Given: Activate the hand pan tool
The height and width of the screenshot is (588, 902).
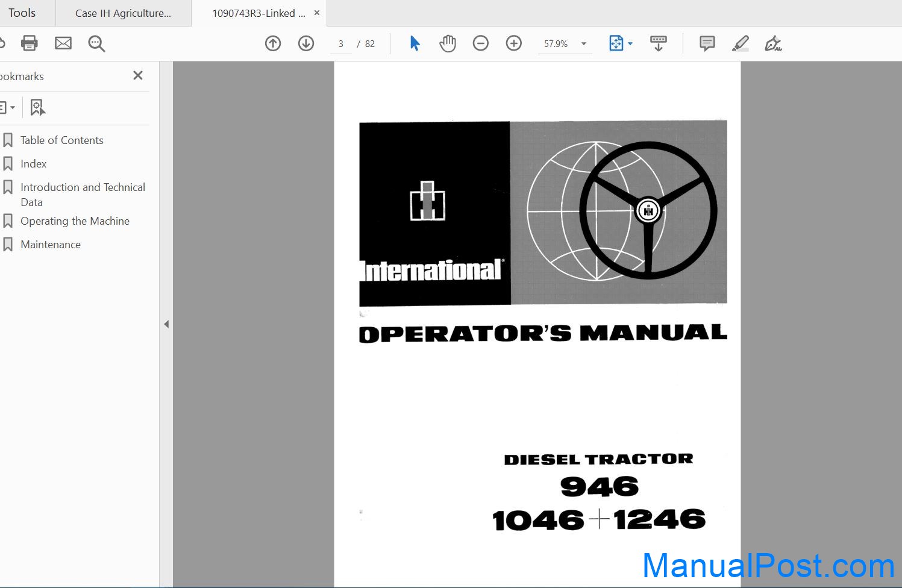Looking at the screenshot, I should 448,43.
